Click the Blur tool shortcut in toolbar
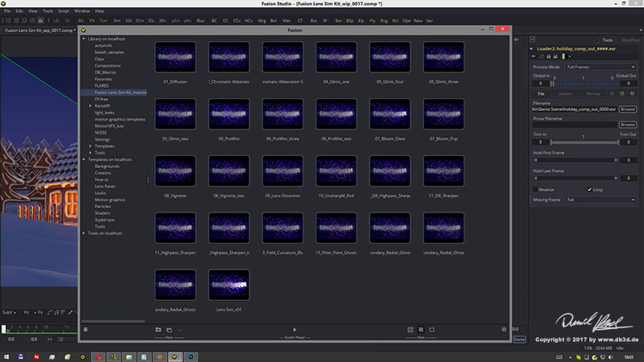The image size is (644, 362). (200, 21)
